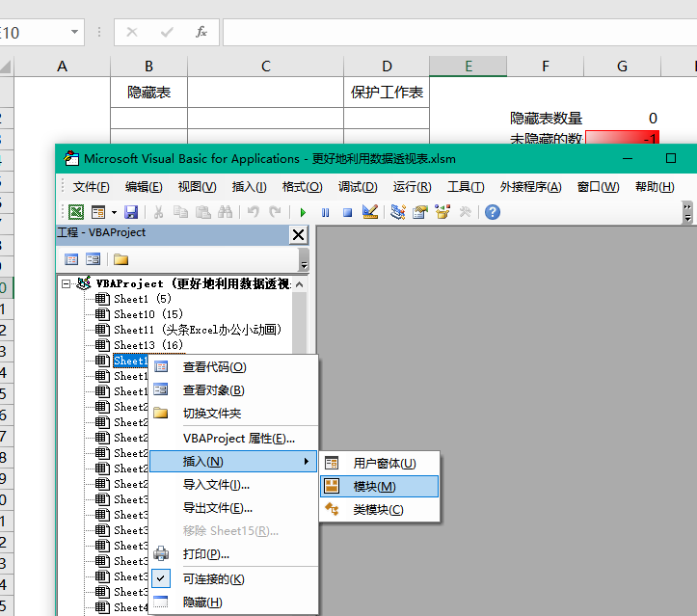697x616 pixels.
Task: Open the 工具(T) menu
Action: coord(466,187)
